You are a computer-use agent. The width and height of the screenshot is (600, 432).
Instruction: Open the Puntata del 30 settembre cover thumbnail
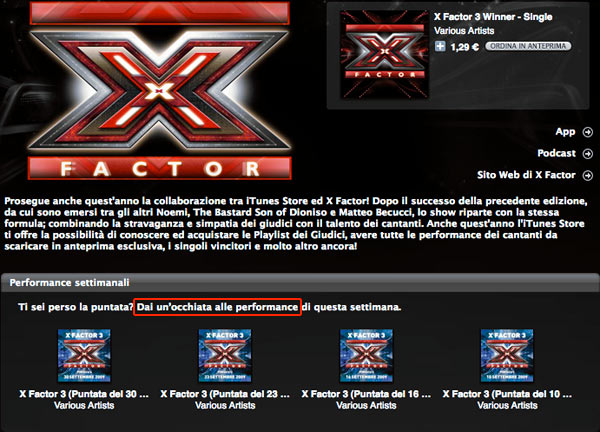(84, 355)
